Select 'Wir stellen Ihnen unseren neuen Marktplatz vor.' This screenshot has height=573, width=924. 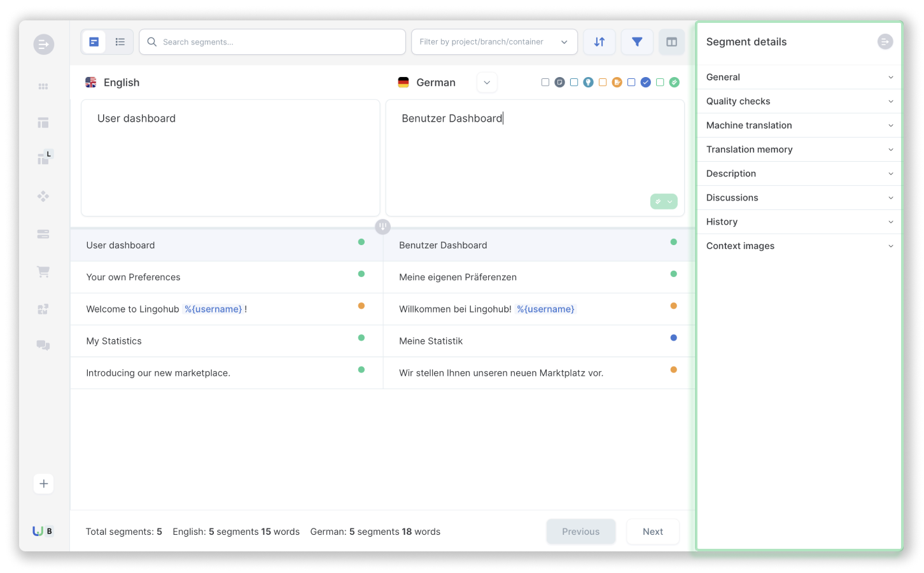pos(539,373)
